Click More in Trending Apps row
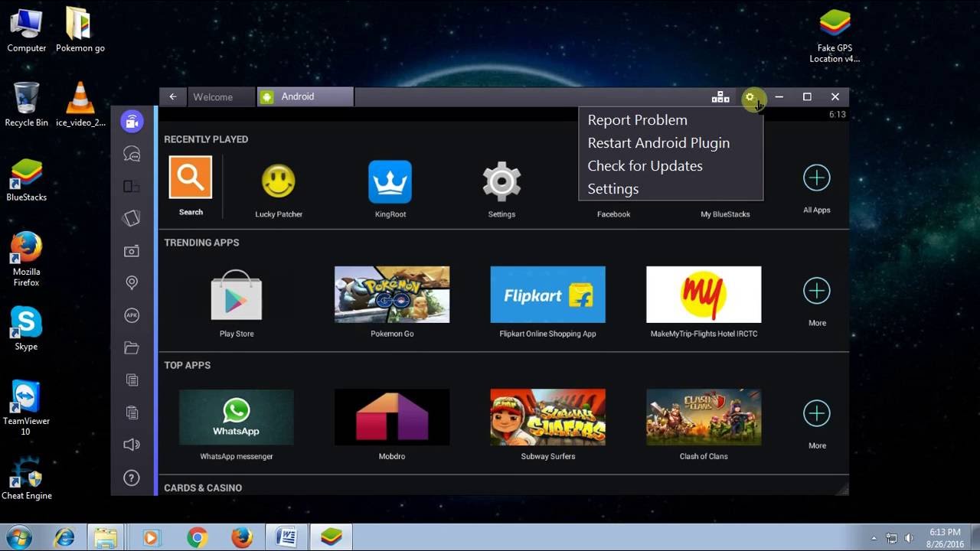This screenshot has width=980, height=551. pyautogui.click(x=817, y=291)
